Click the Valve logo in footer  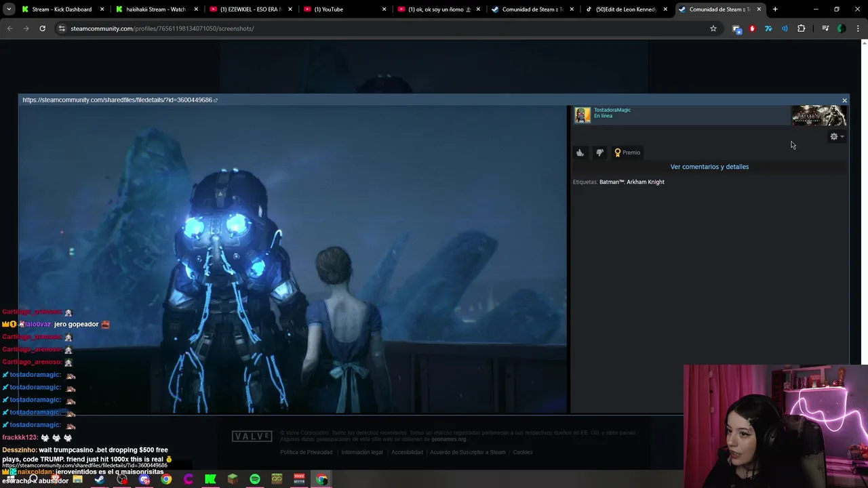point(252,436)
